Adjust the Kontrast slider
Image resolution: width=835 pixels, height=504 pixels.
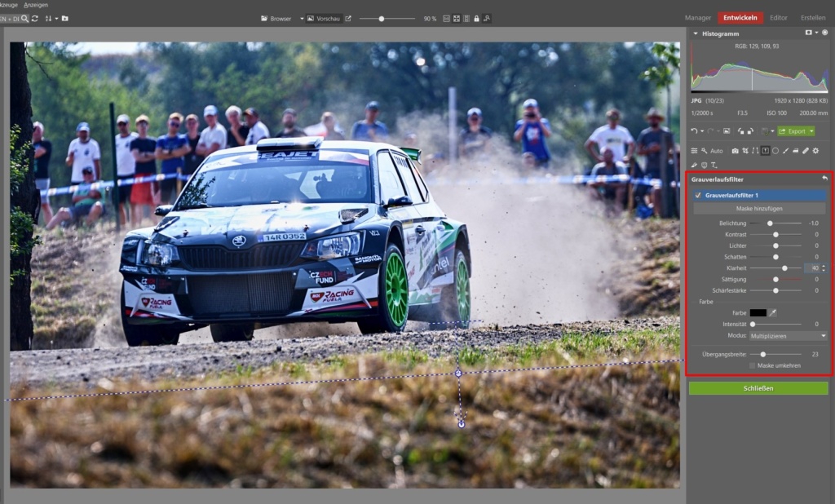(776, 234)
